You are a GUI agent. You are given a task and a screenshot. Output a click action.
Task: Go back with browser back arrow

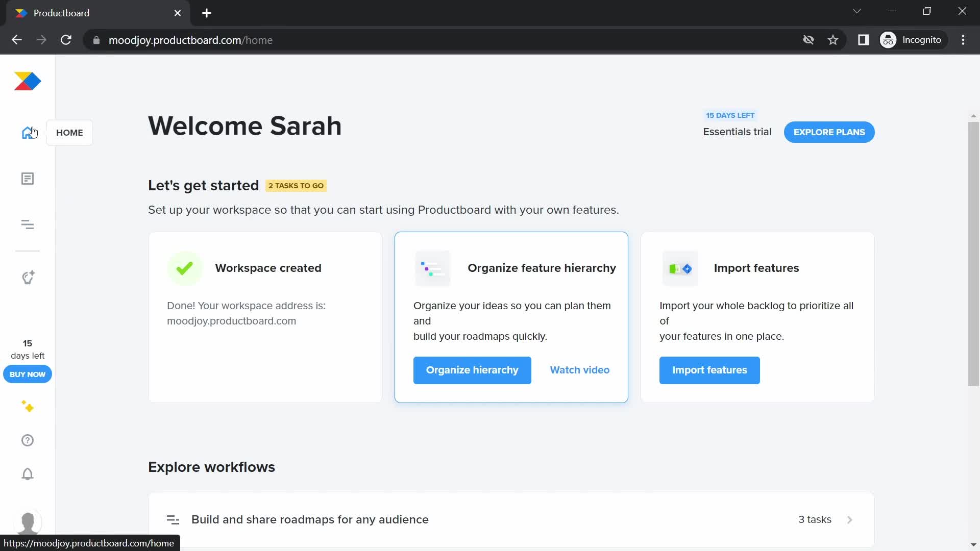[x=17, y=40]
